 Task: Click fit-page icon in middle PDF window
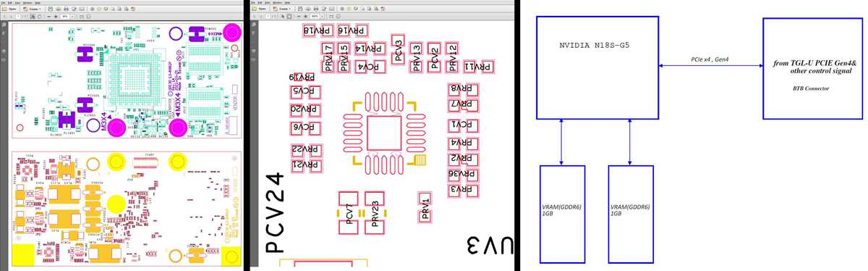pyautogui.click(x=338, y=16)
